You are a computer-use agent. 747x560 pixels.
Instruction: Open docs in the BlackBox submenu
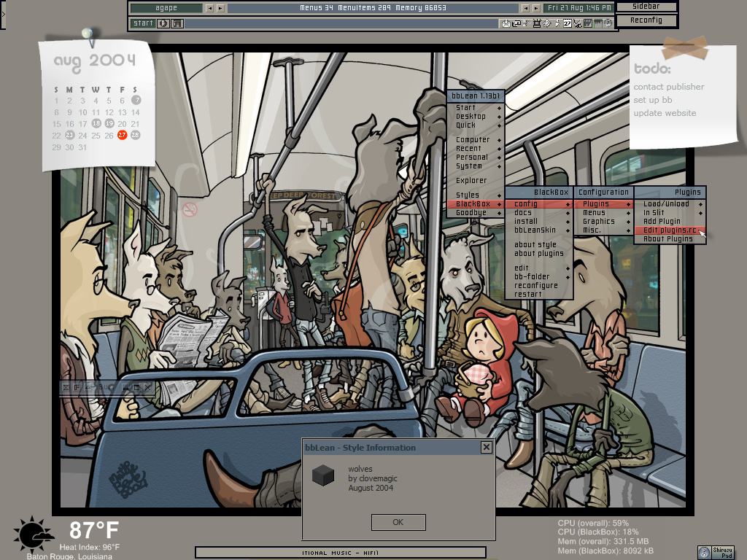[539, 213]
